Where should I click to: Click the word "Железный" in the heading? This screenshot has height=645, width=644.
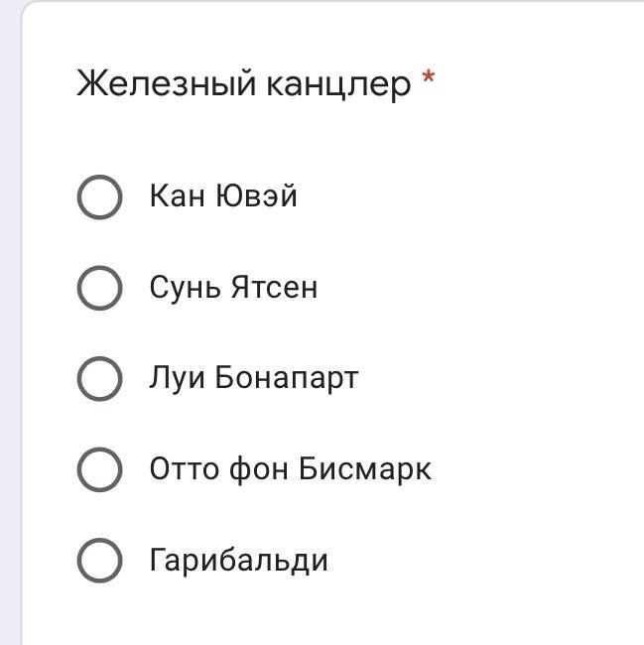[166, 84]
